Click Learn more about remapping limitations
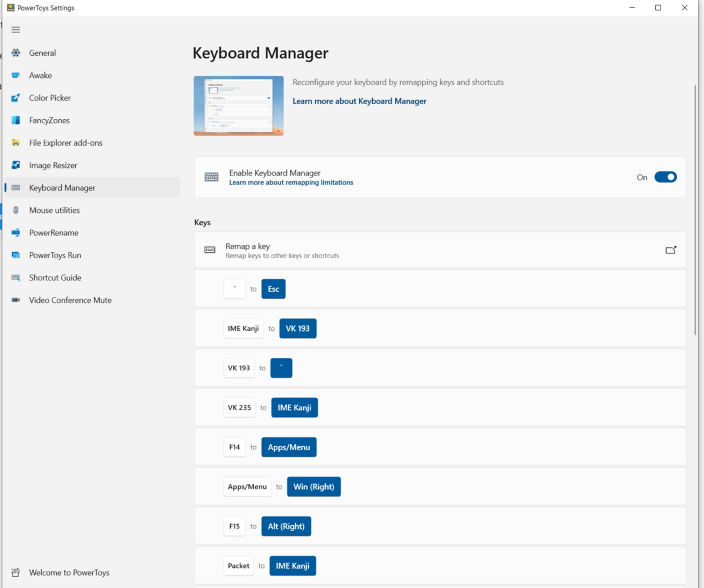Viewport: 704px width, 588px height. [291, 183]
